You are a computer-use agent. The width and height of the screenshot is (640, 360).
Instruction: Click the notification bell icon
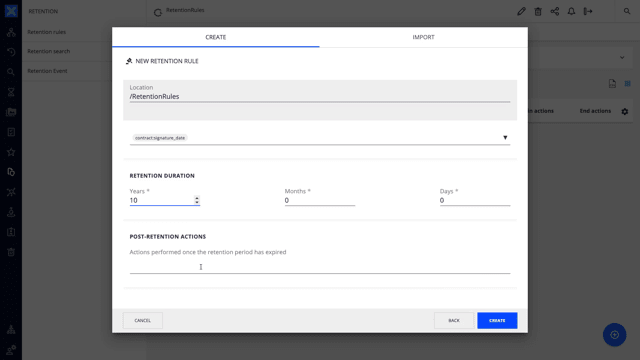tap(571, 11)
